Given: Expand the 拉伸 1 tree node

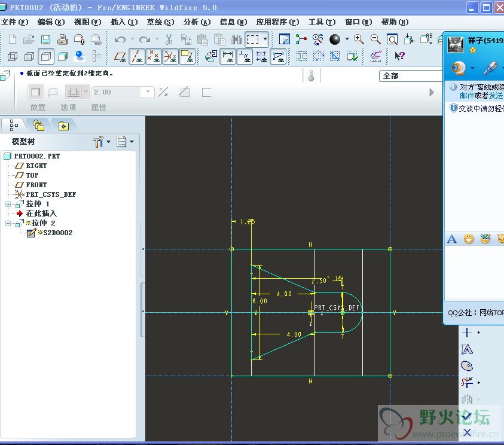Looking at the screenshot, I should point(8,204).
